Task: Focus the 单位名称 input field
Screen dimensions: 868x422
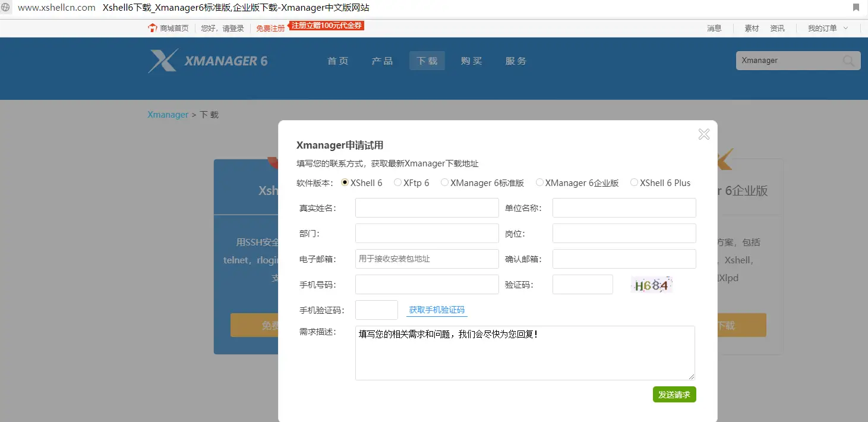Action: click(624, 208)
